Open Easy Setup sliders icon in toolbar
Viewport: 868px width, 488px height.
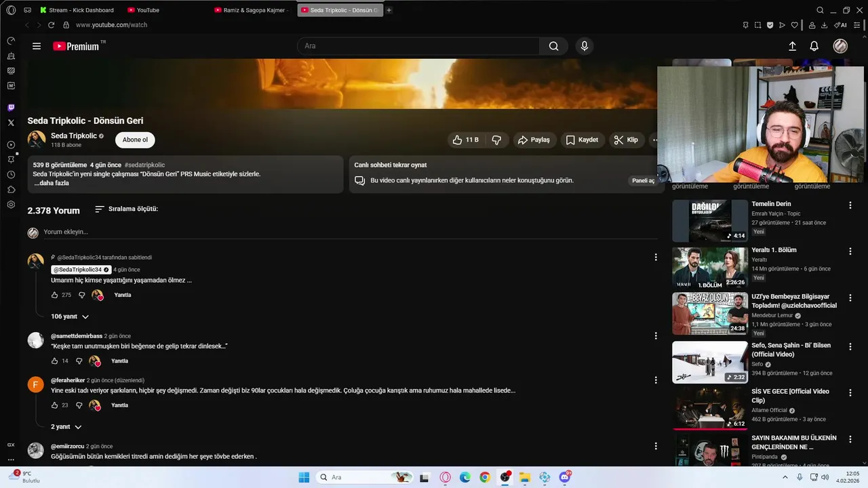coord(858,25)
